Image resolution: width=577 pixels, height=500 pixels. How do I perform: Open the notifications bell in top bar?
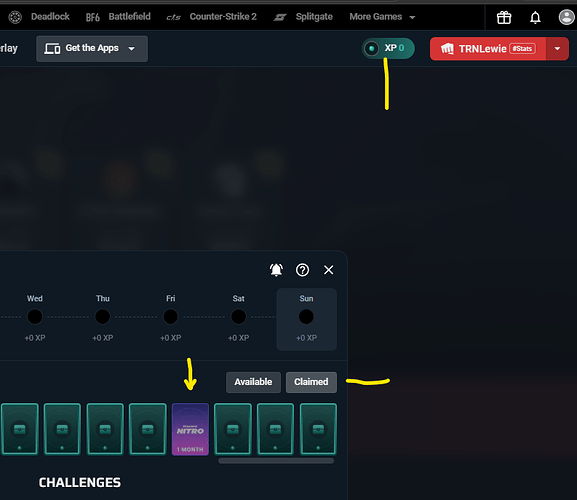coord(535,17)
